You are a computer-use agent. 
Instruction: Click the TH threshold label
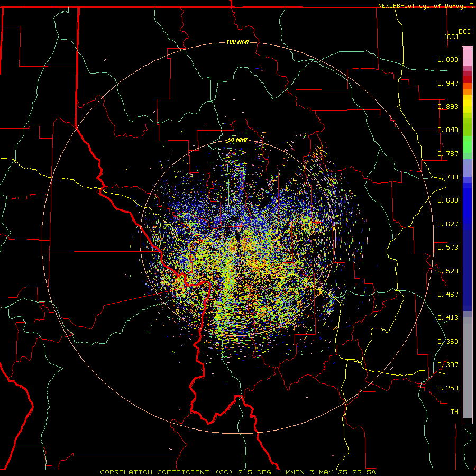click(454, 412)
